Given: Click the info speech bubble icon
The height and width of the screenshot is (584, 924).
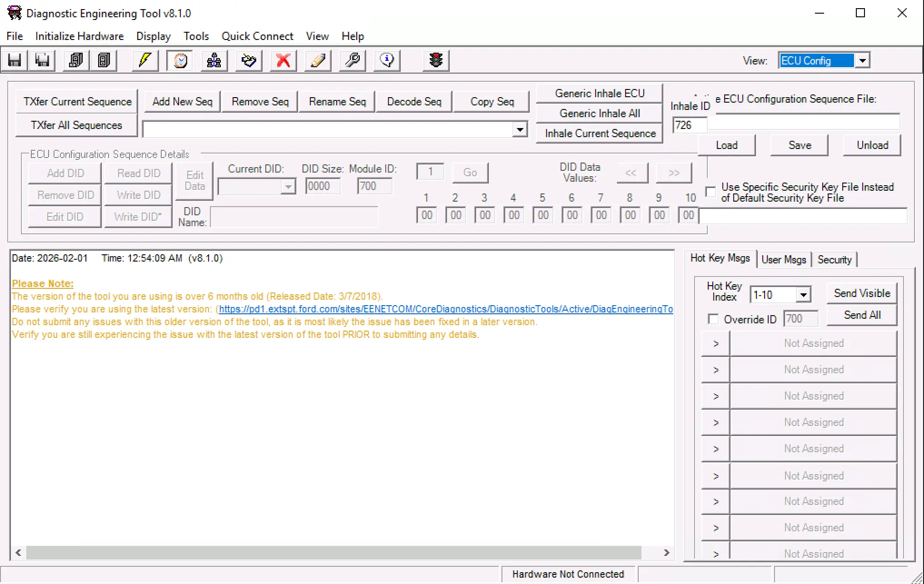Looking at the screenshot, I should coord(387,60).
